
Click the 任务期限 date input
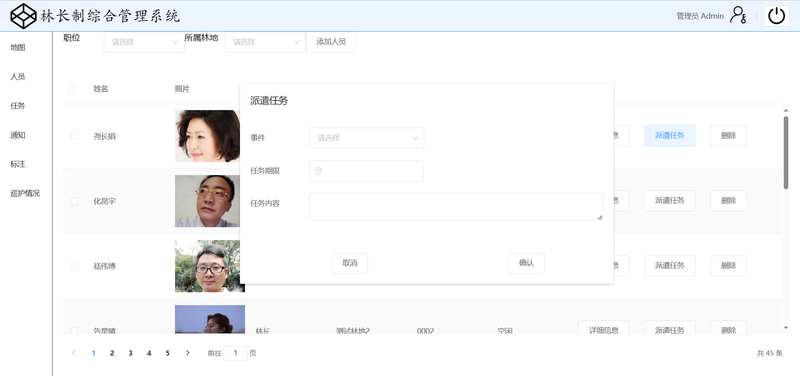point(366,171)
